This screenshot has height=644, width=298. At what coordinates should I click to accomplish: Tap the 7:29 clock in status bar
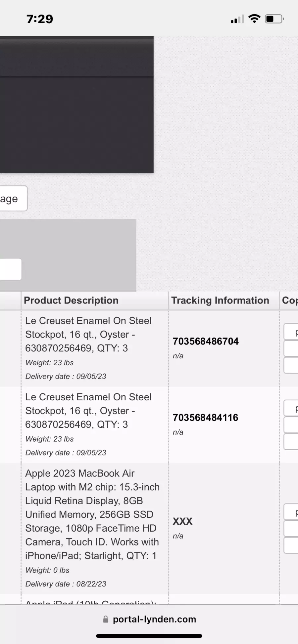click(x=40, y=19)
